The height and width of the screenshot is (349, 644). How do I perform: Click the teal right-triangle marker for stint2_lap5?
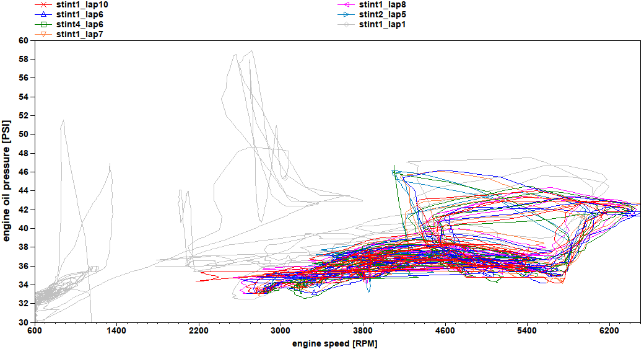347,14
